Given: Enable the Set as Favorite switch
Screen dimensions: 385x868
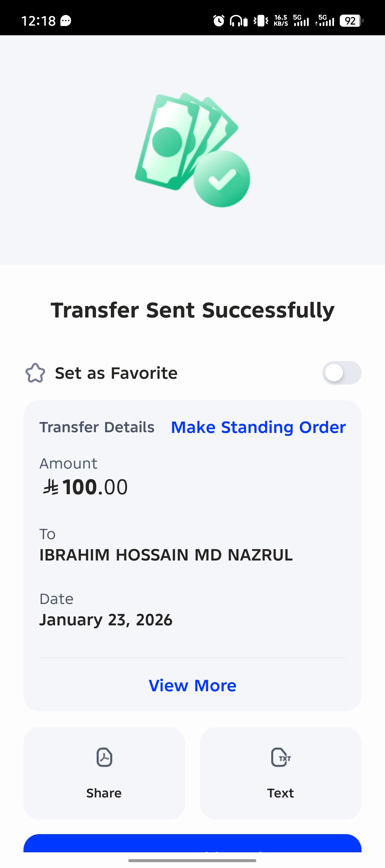Looking at the screenshot, I should point(342,373).
